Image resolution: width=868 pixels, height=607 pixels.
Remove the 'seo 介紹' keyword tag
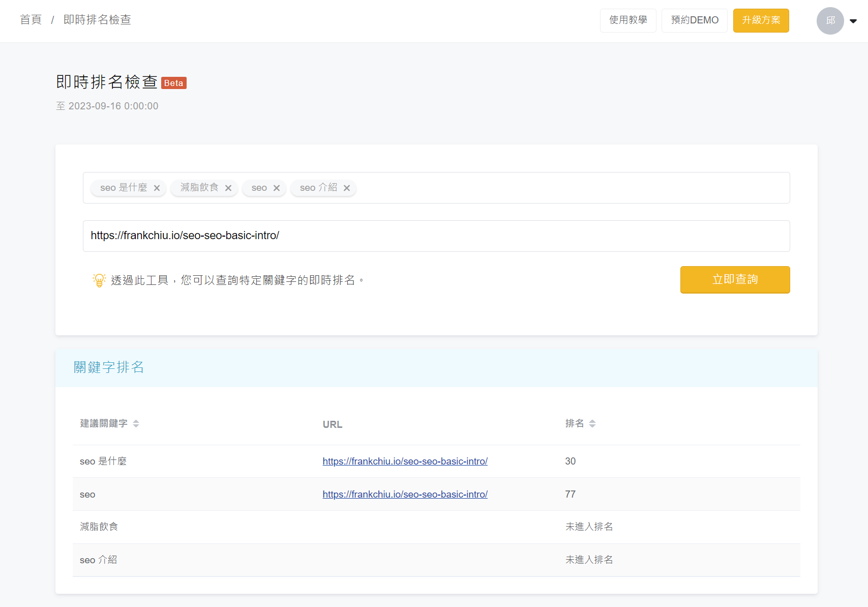(x=347, y=188)
